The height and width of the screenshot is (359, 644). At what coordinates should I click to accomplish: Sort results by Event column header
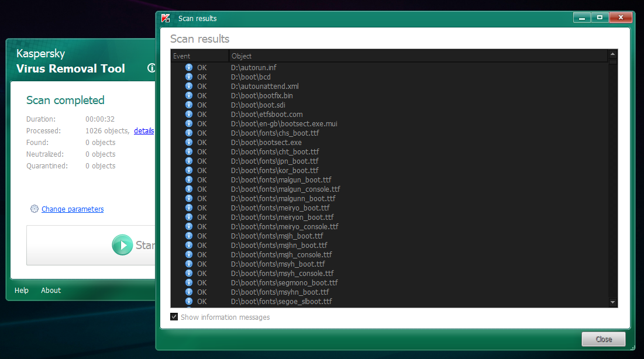tap(199, 56)
